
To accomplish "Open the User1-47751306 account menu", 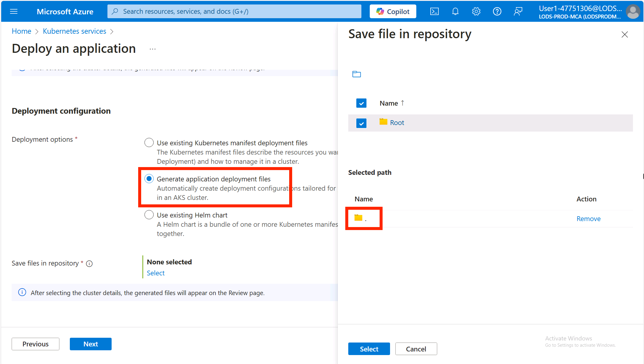I will pos(580,12).
